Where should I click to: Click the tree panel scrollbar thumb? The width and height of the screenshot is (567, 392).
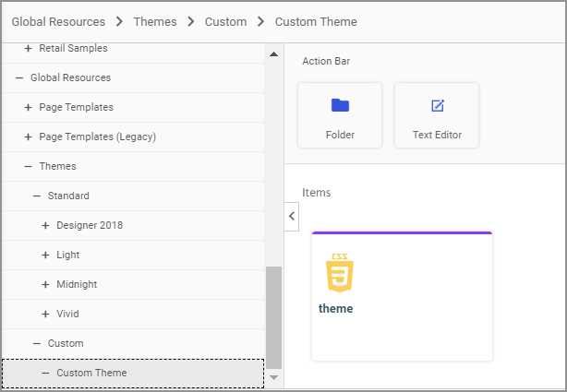click(273, 317)
